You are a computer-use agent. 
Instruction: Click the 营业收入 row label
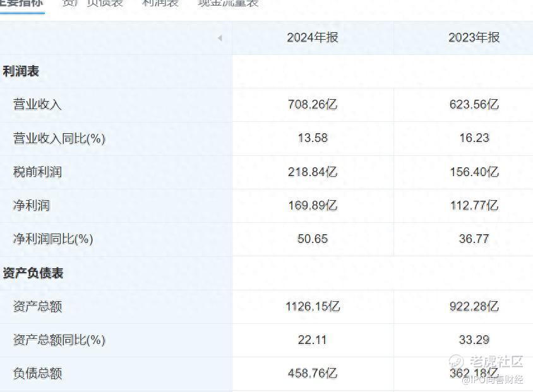coord(37,104)
